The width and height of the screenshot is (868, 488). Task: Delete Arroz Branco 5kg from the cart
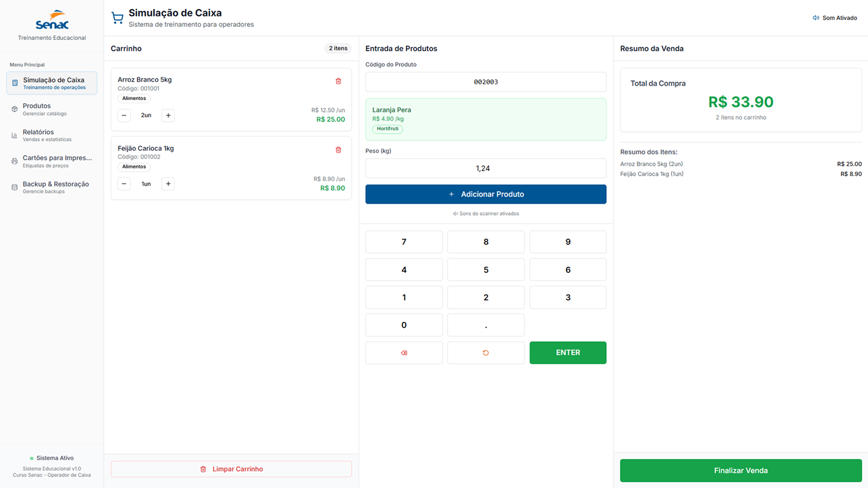[338, 81]
